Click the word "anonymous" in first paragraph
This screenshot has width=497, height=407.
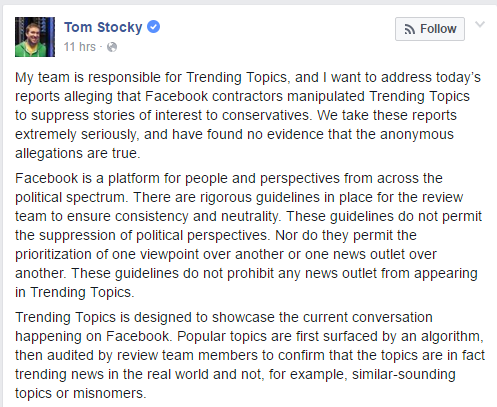(417, 135)
